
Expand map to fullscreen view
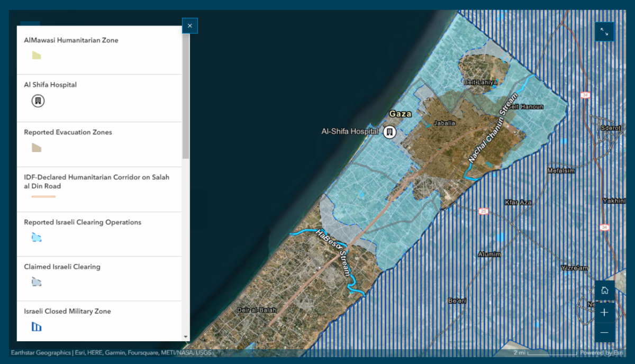click(x=604, y=32)
